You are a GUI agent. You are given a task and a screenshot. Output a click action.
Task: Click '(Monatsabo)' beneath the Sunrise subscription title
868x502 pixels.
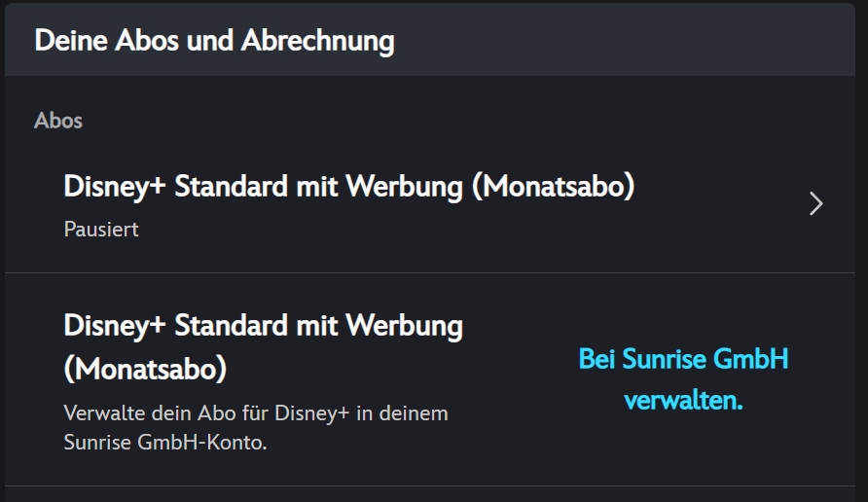(145, 370)
